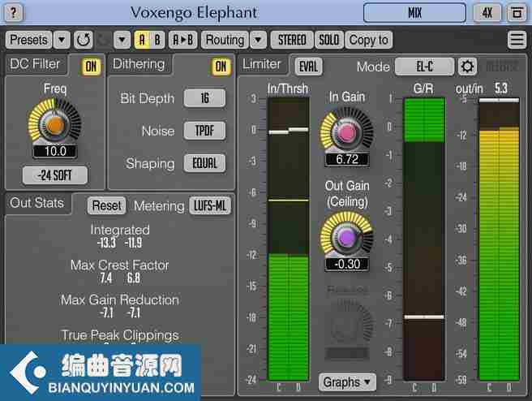
Task: Click the pink In Gain knob
Action: coord(347,133)
